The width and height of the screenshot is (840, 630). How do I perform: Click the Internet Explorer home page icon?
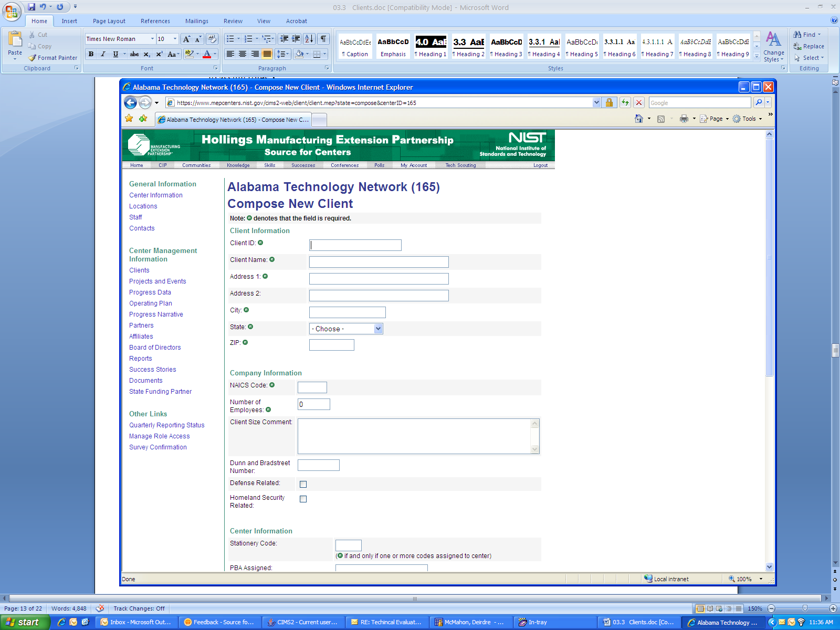point(639,119)
